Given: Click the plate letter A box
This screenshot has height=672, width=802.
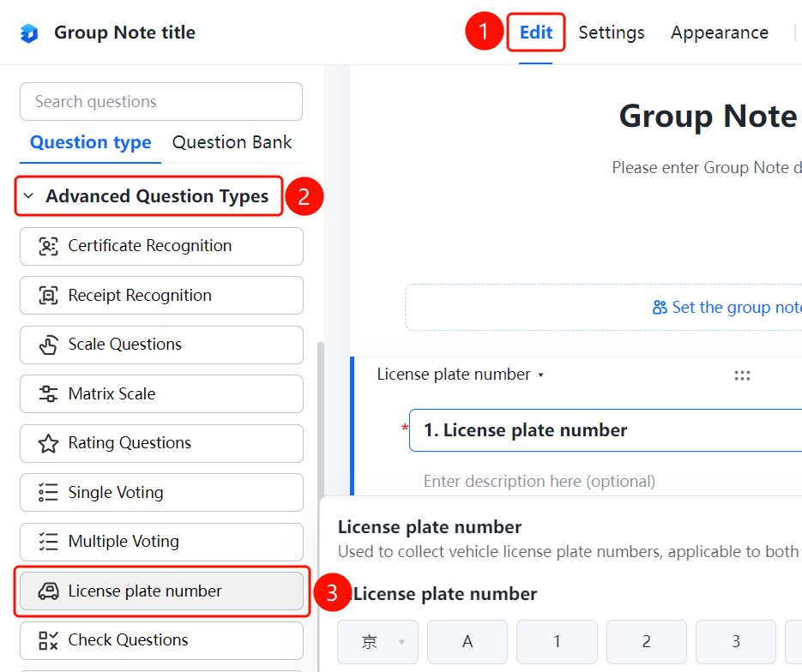Looking at the screenshot, I should (467, 641).
